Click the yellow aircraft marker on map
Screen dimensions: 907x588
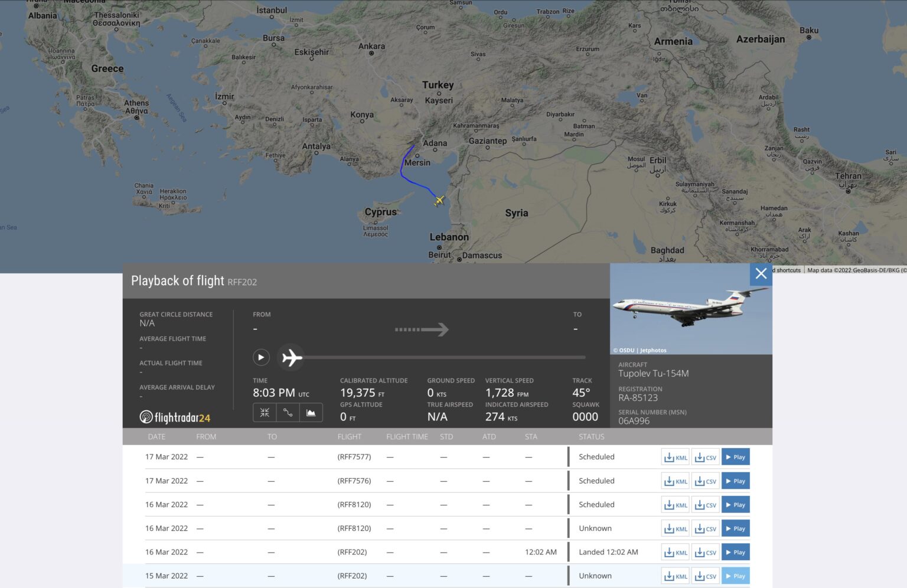439,201
